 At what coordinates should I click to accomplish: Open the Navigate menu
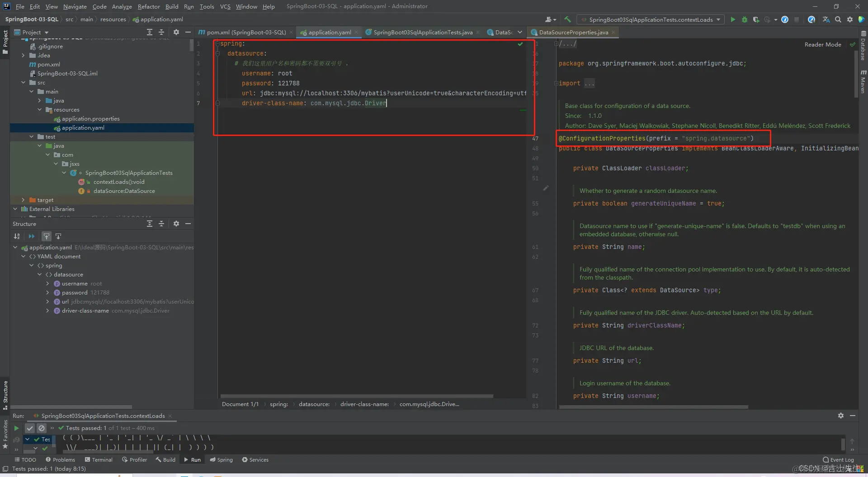pos(75,6)
